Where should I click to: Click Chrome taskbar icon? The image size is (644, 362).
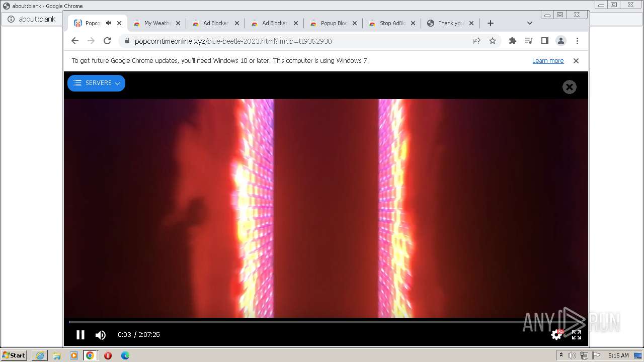[90, 355]
